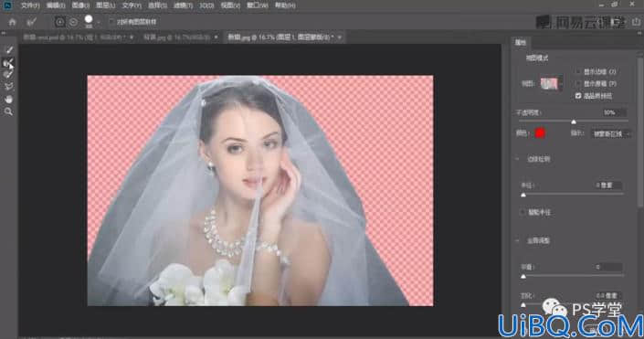Enable Show Original (P) checkbox

click(x=578, y=83)
